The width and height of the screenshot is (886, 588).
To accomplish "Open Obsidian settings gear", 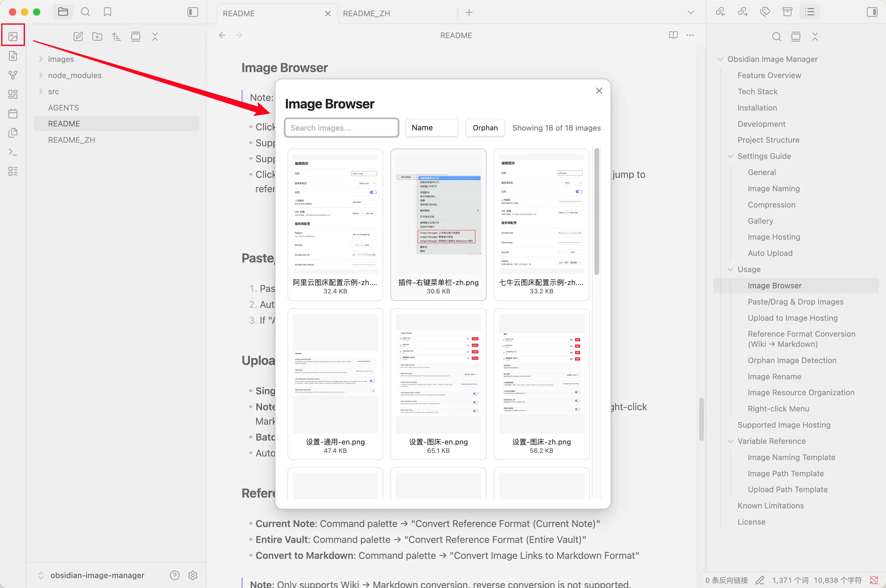I will [193, 575].
